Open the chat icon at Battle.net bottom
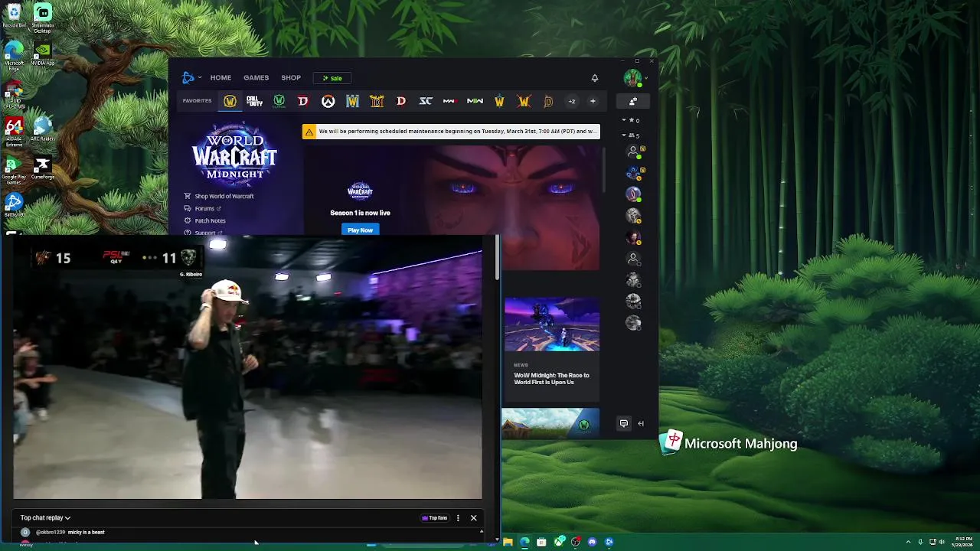The image size is (980, 551). 624,423
